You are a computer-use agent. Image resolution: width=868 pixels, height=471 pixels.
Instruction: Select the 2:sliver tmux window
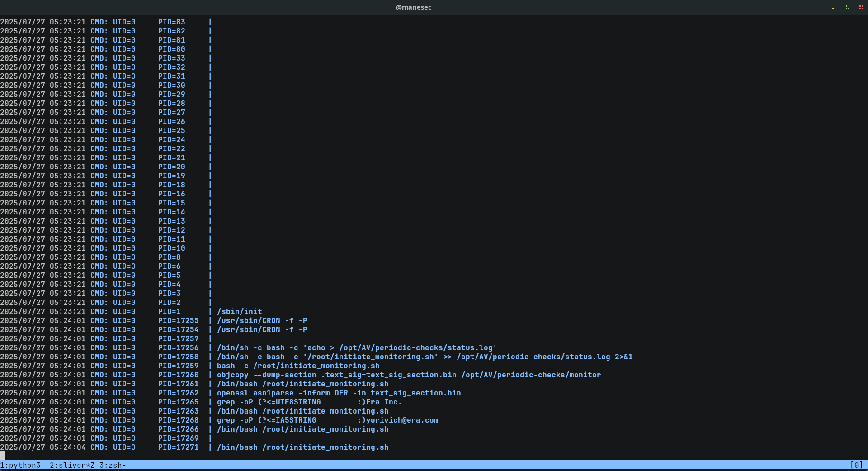(x=72, y=465)
